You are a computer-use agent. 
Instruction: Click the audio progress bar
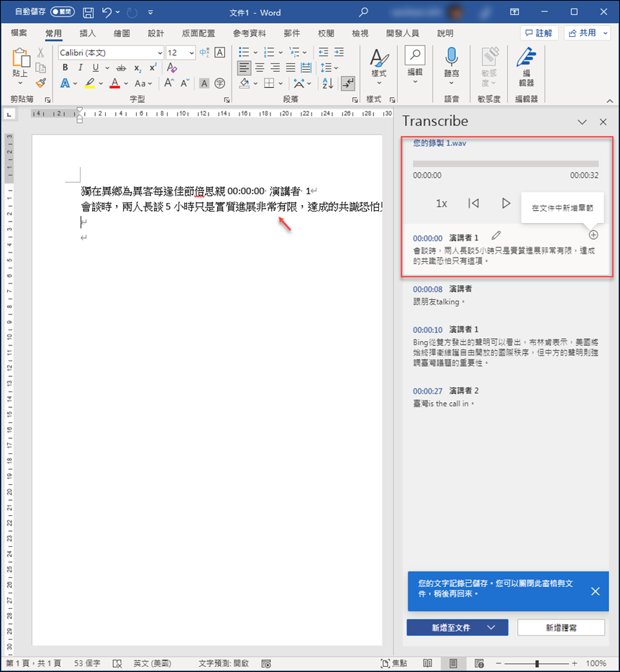coord(506,164)
